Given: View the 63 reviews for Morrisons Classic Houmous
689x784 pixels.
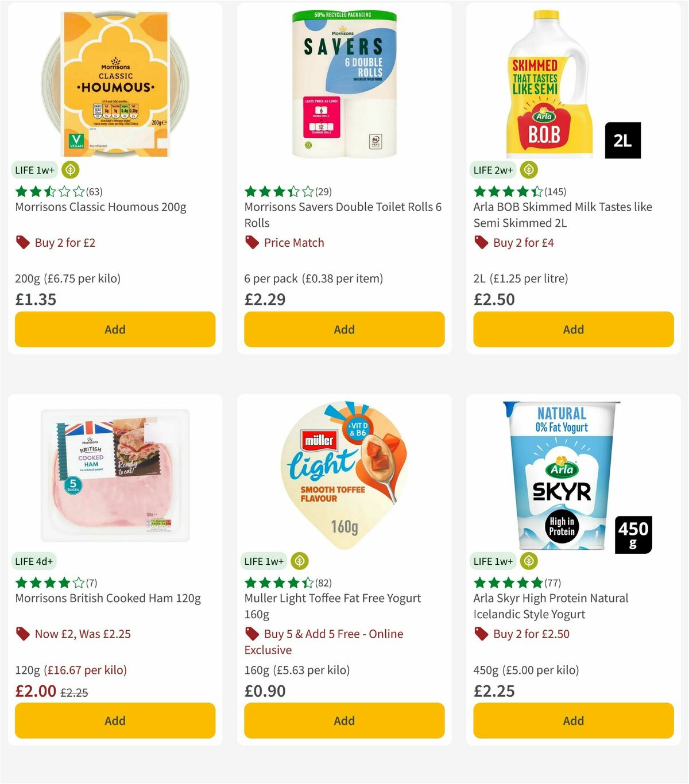Looking at the screenshot, I should click(x=92, y=192).
